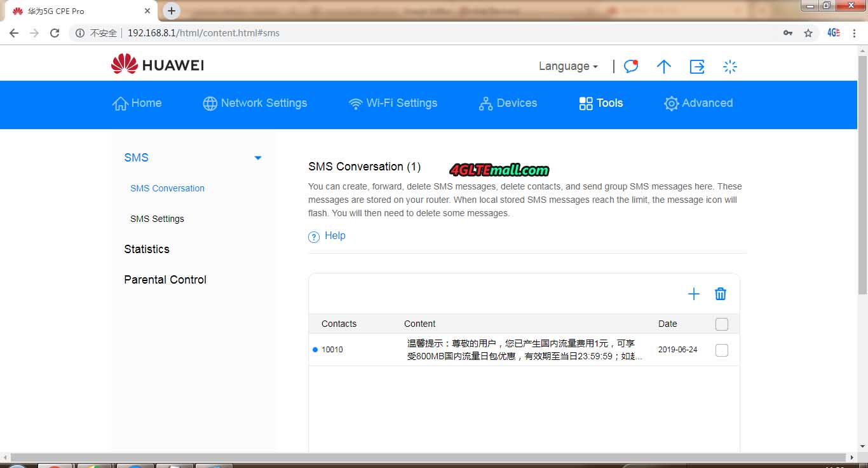The height and width of the screenshot is (468, 868).
Task: Click the Huawei logo
Action: coord(157,65)
